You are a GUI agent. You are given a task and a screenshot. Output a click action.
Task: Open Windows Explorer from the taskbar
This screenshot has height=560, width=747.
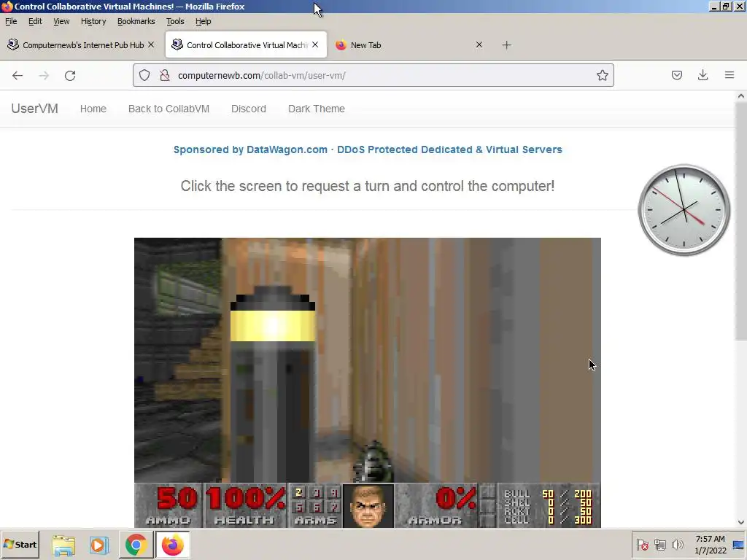[x=63, y=545]
